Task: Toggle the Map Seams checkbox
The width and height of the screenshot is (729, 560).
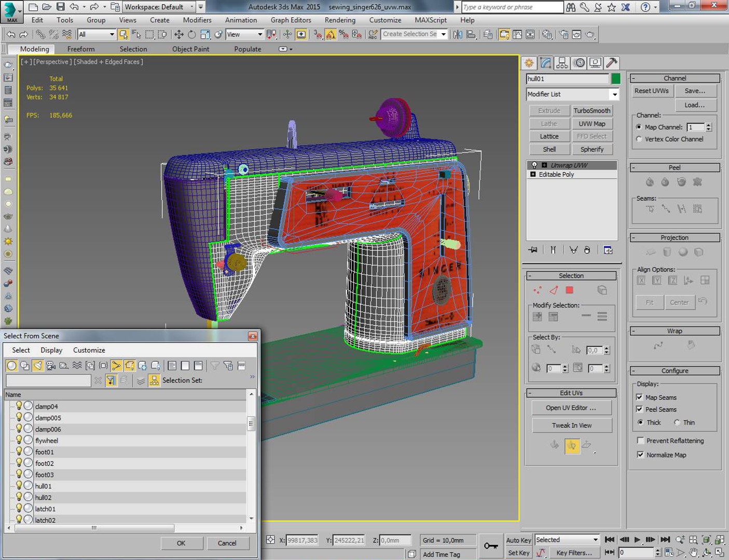Action: (x=640, y=397)
